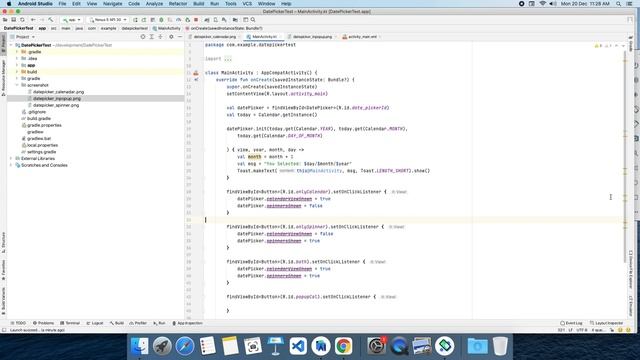Switch to the MainActivity.kt editor tab

point(264,37)
